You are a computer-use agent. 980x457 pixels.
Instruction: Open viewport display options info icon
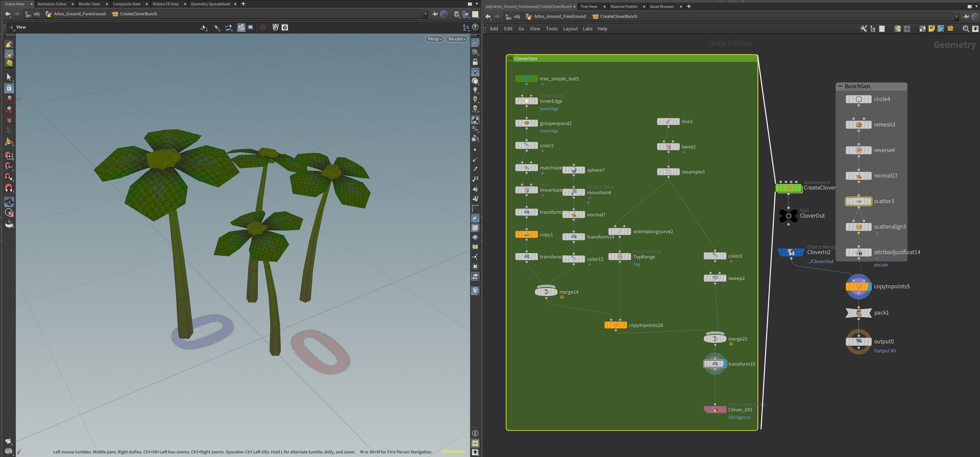point(475,433)
